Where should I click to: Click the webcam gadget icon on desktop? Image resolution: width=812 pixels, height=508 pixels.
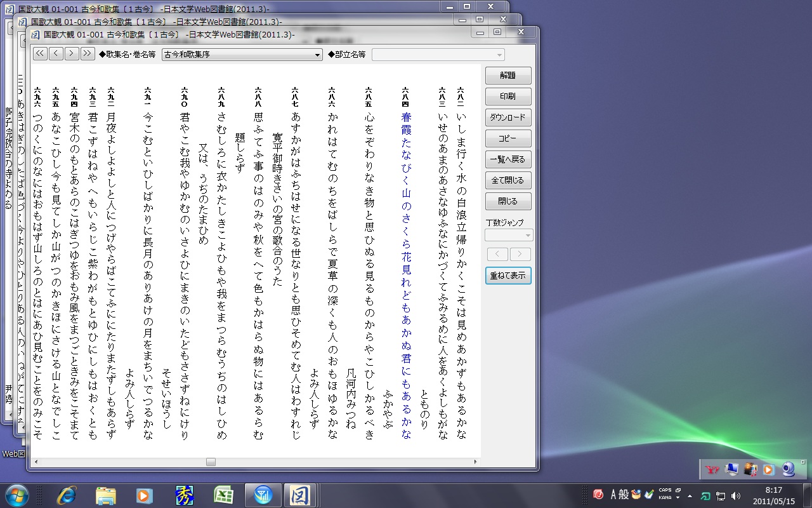click(x=788, y=469)
